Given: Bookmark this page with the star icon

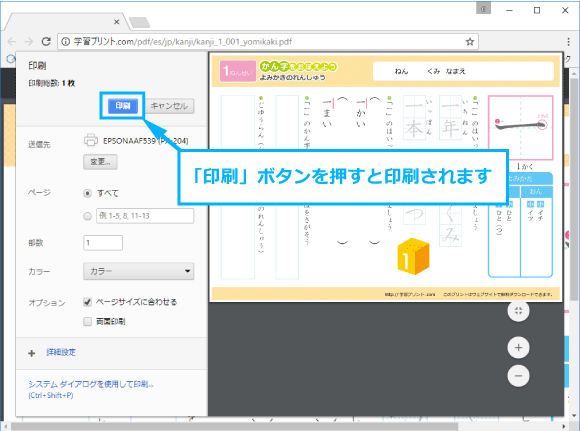Looking at the screenshot, I should (x=470, y=41).
